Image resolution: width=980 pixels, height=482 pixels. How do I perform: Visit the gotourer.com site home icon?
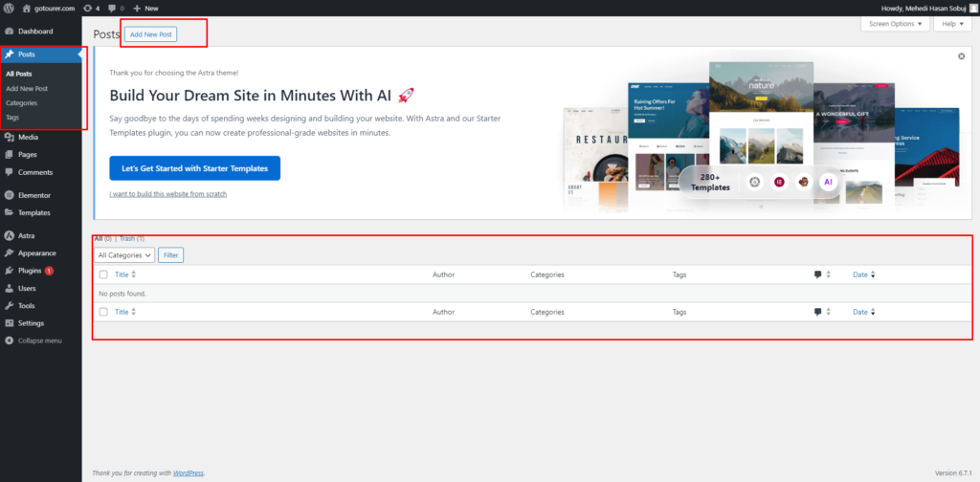(26, 8)
